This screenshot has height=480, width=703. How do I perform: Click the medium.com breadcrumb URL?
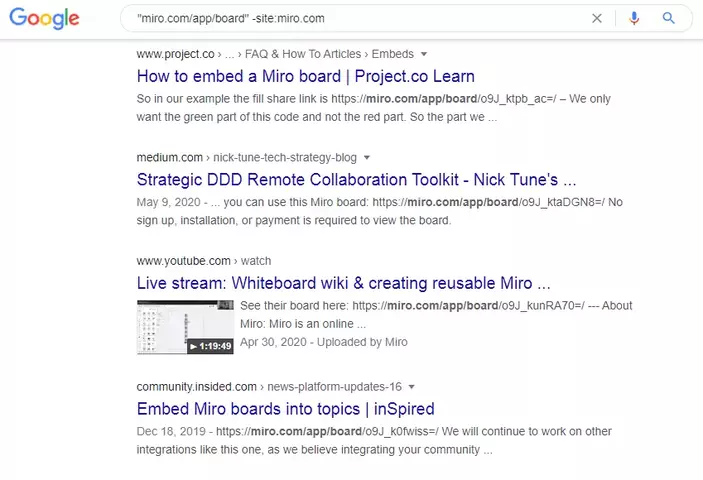(x=169, y=158)
